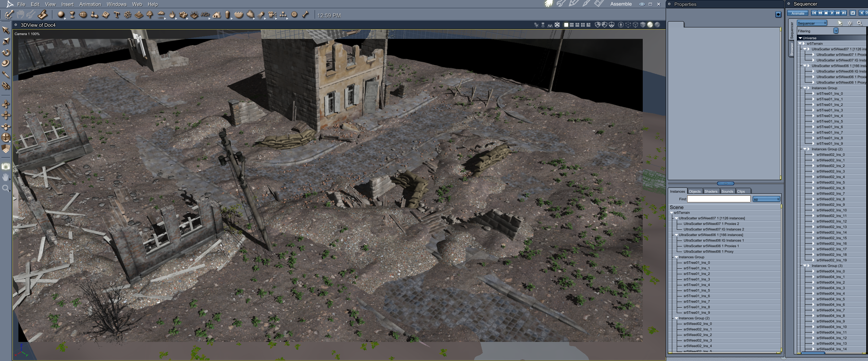This screenshot has width=868, height=361.
Task: Collapse Instances Group (2) in Scene list
Action: click(x=676, y=318)
